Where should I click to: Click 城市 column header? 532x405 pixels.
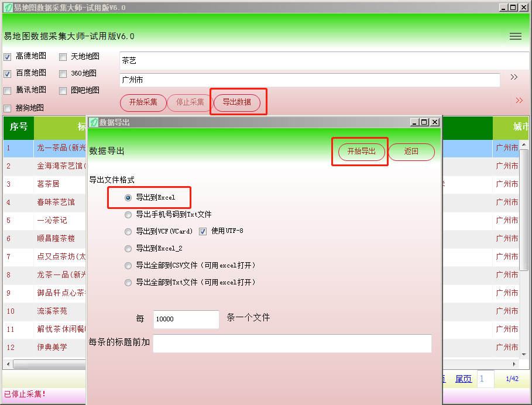510,128
